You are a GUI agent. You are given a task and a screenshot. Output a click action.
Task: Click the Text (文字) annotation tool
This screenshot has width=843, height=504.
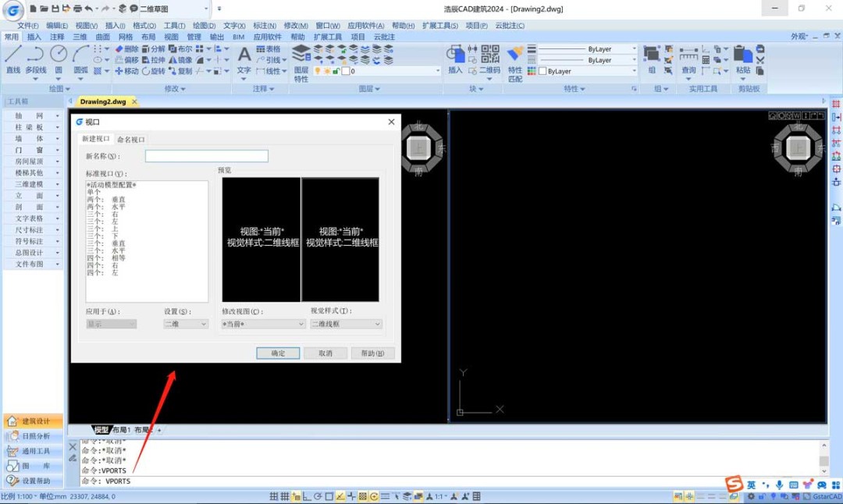coord(244,58)
